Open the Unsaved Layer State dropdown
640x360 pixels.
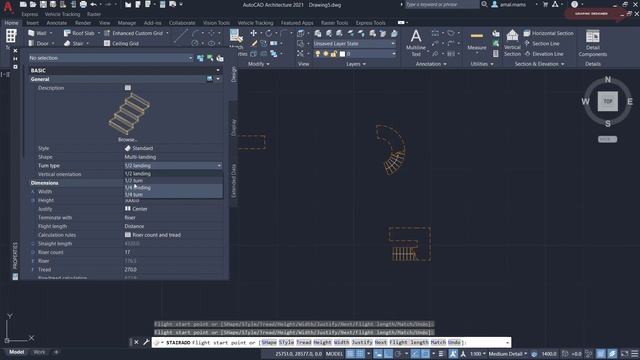(354, 44)
